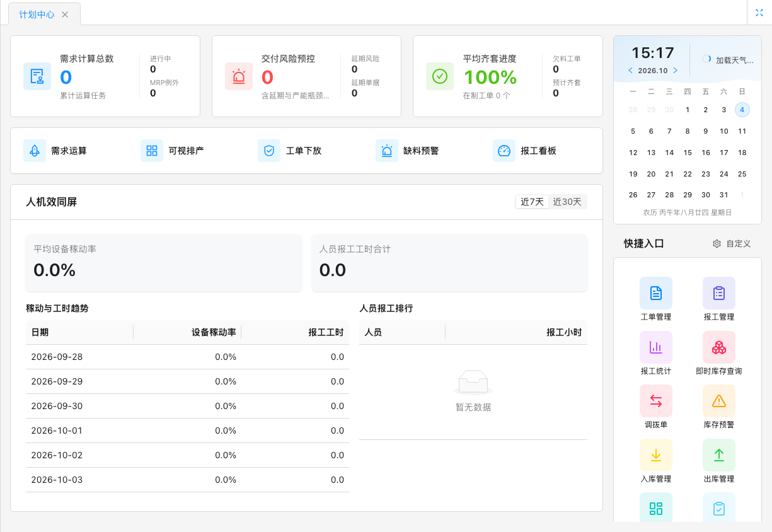Image resolution: width=772 pixels, height=532 pixels.
Task: Click the 100% 齐套进度 value
Action: click(x=490, y=78)
